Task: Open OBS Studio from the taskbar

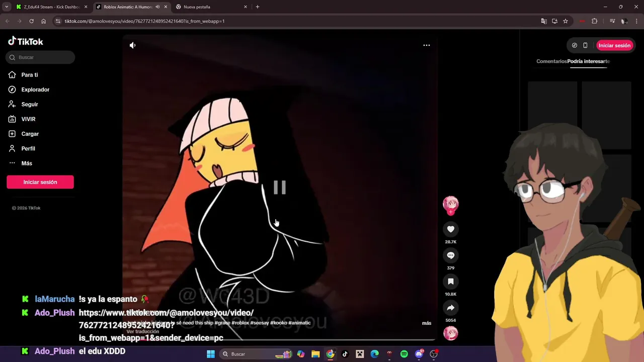Action: [x=434, y=354]
